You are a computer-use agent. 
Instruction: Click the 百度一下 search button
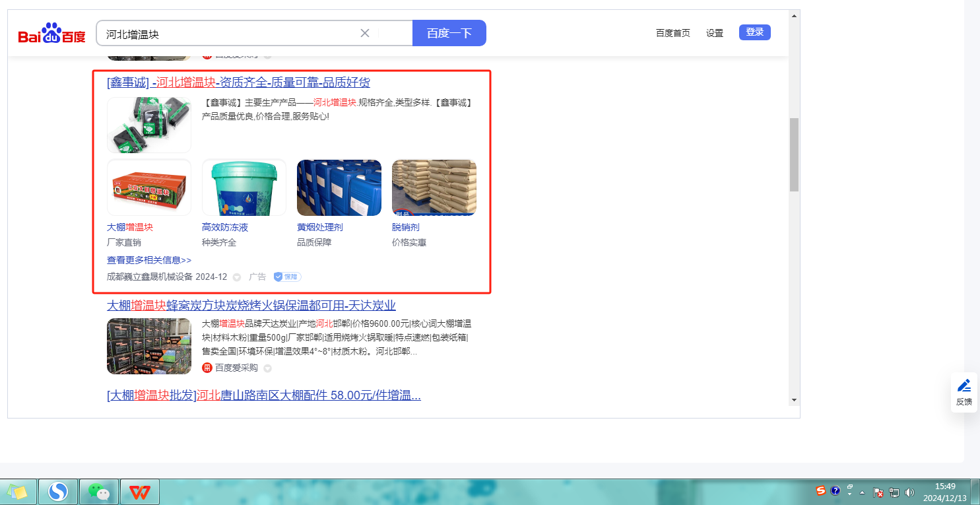449,33
